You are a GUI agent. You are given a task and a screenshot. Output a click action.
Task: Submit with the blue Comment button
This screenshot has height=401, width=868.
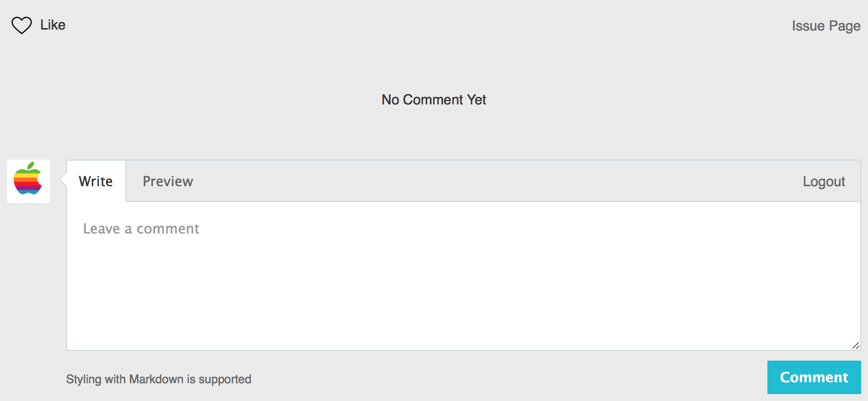[x=814, y=377]
